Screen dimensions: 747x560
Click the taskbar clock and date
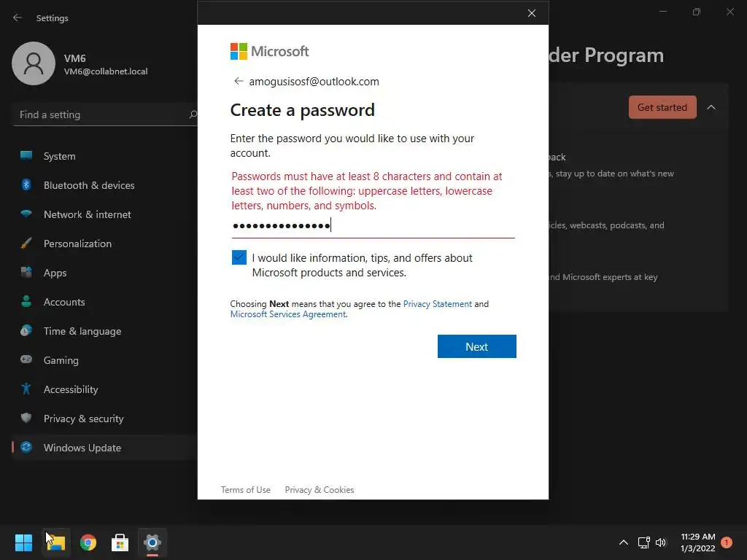[x=697, y=542]
